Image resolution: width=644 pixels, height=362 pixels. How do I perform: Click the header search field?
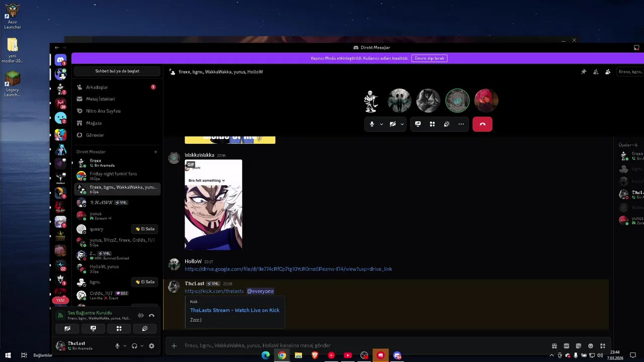click(x=630, y=72)
